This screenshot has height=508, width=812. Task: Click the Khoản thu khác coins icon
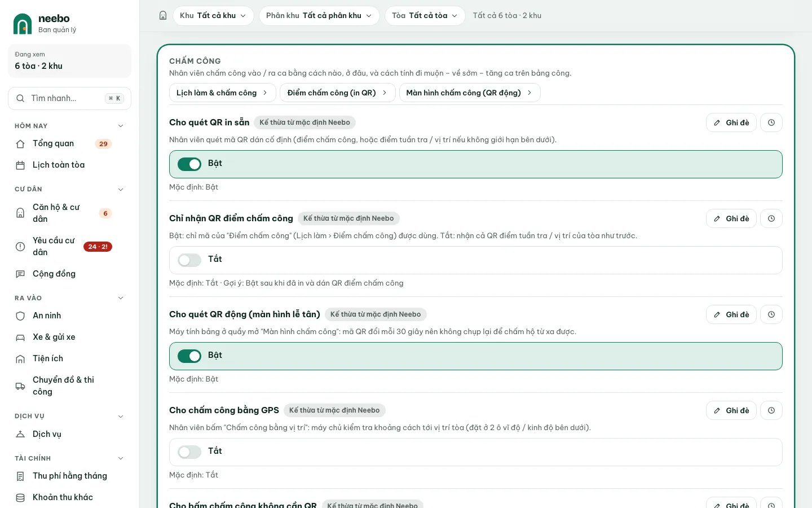[x=20, y=498]
